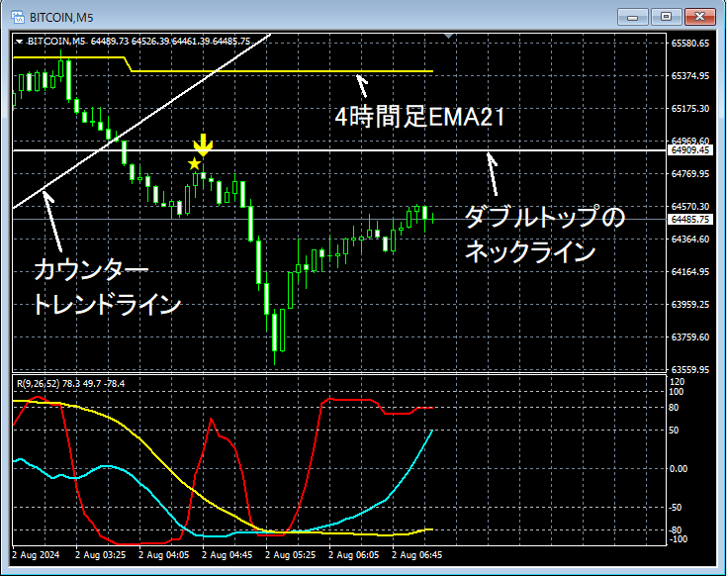Click the 63559.95 price scale value
728x576 pixels.
click(690, 370)
